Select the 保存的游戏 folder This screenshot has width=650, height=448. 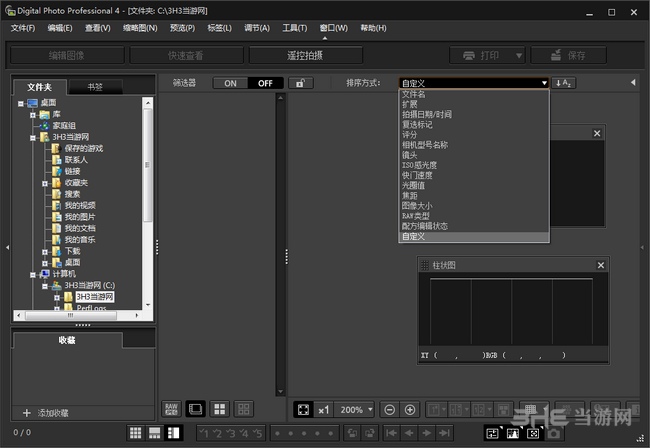point(84,148)
